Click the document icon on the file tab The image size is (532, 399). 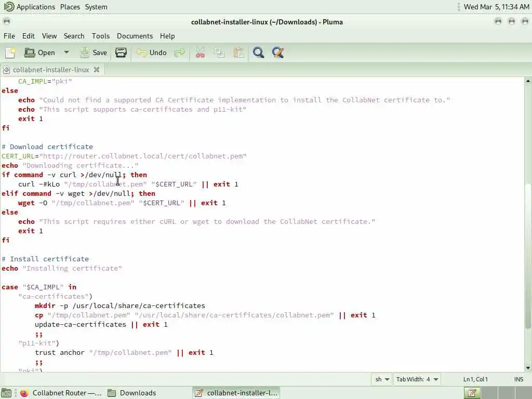click(x=6, y=70)
